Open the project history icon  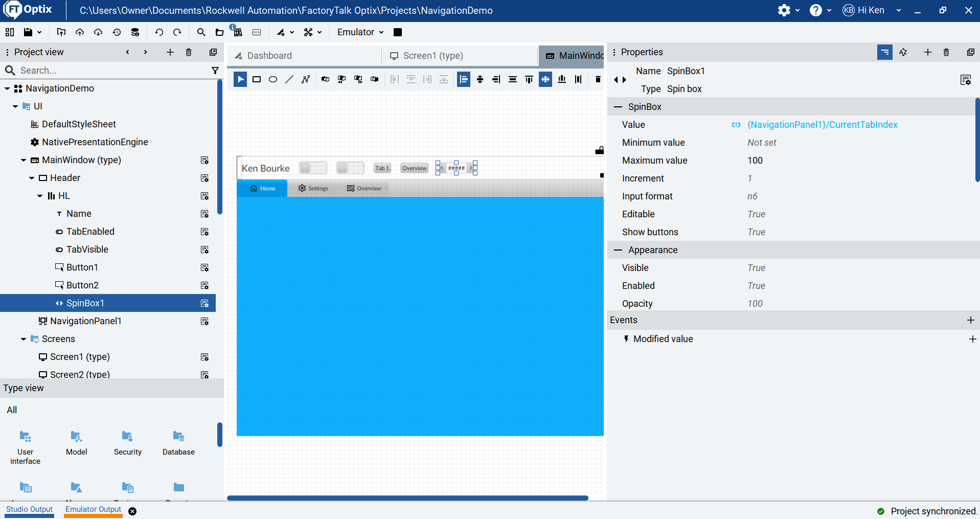click(x=117, y=32)
